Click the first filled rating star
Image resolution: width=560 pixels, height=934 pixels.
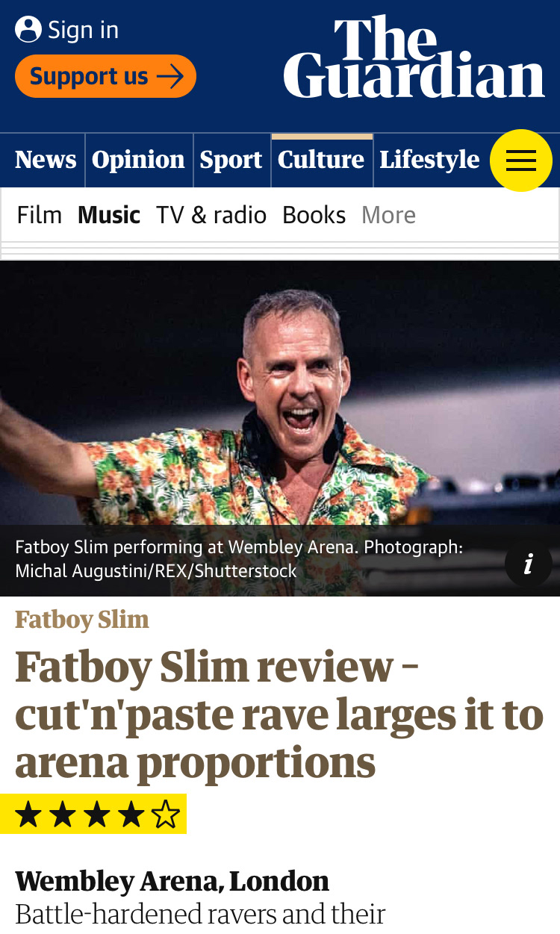tap(29, 814)
